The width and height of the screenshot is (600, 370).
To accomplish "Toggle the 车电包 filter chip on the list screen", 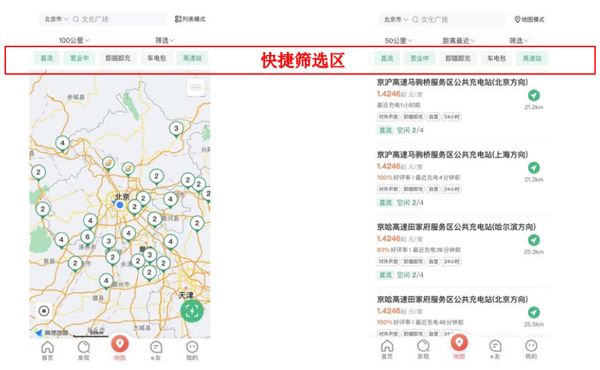I will coord(497,59).
